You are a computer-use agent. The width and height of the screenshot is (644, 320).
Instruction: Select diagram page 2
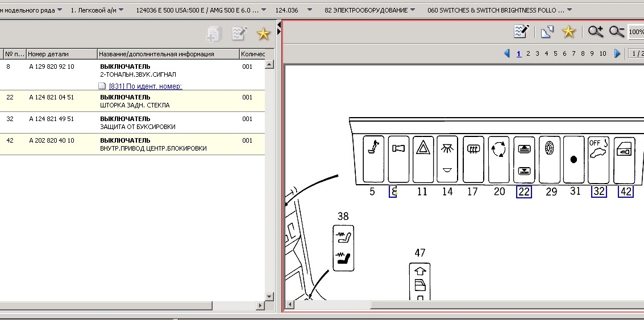click(x=528, y=53)
